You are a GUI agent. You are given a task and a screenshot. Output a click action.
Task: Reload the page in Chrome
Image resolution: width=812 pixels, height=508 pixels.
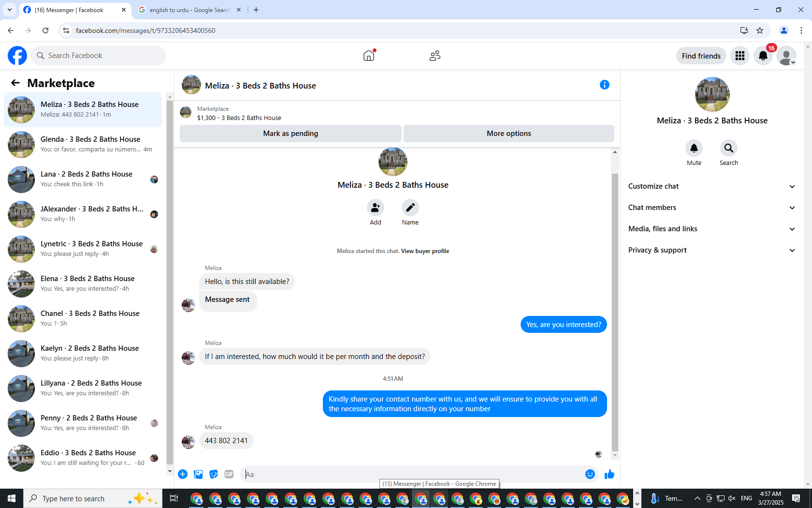pos(45,30)
